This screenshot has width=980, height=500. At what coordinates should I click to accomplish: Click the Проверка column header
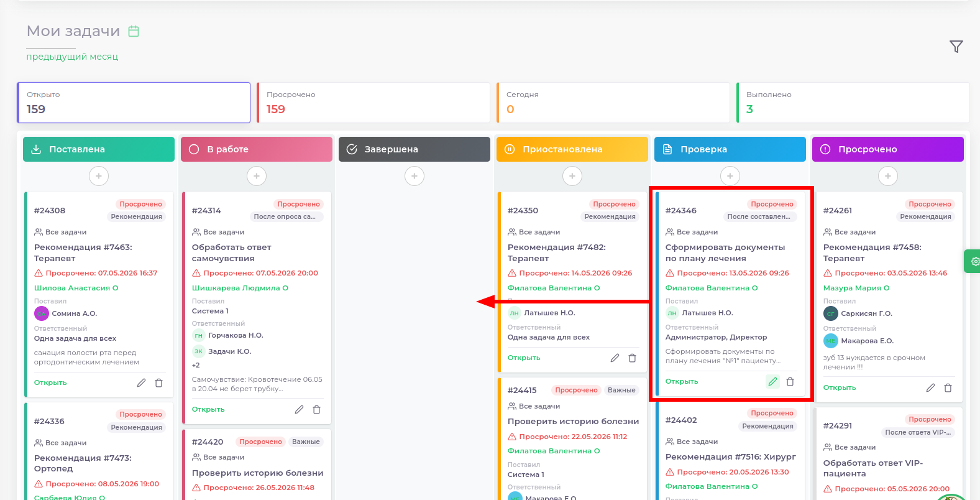click(x=730, y=149)
